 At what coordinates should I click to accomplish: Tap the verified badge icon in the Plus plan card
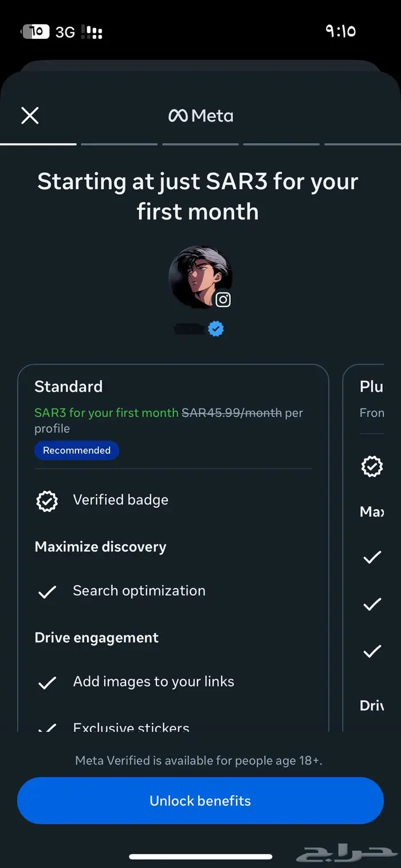(372, 467)
